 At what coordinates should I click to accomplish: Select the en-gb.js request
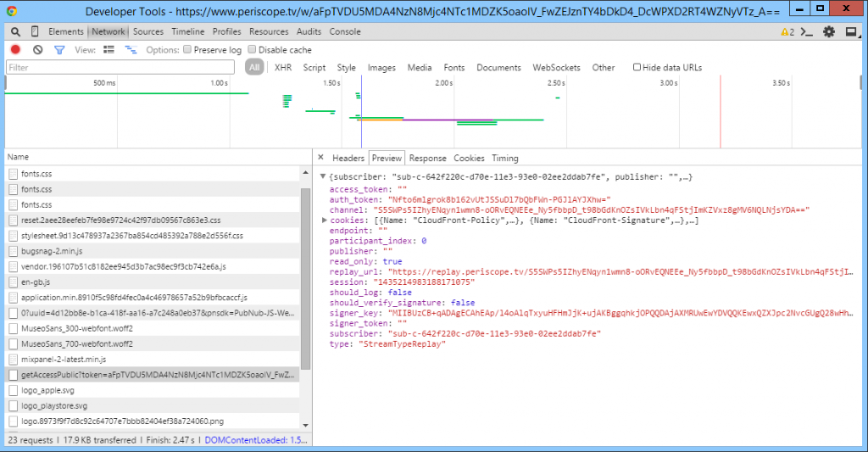tap(153, 282)
